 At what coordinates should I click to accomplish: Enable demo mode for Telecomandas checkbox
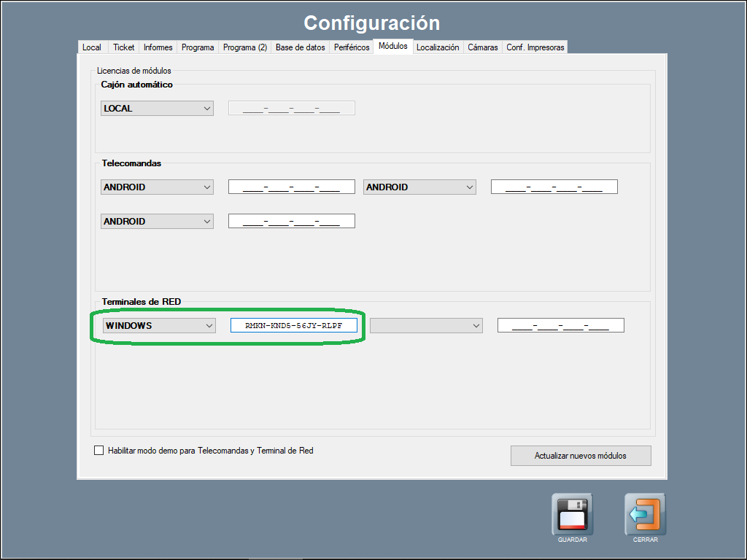click(99, 451)
